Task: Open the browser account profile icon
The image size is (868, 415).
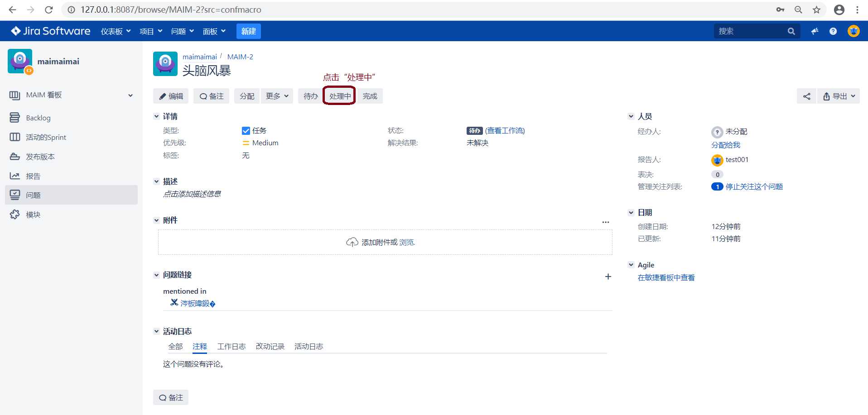Action: point(839,10)
